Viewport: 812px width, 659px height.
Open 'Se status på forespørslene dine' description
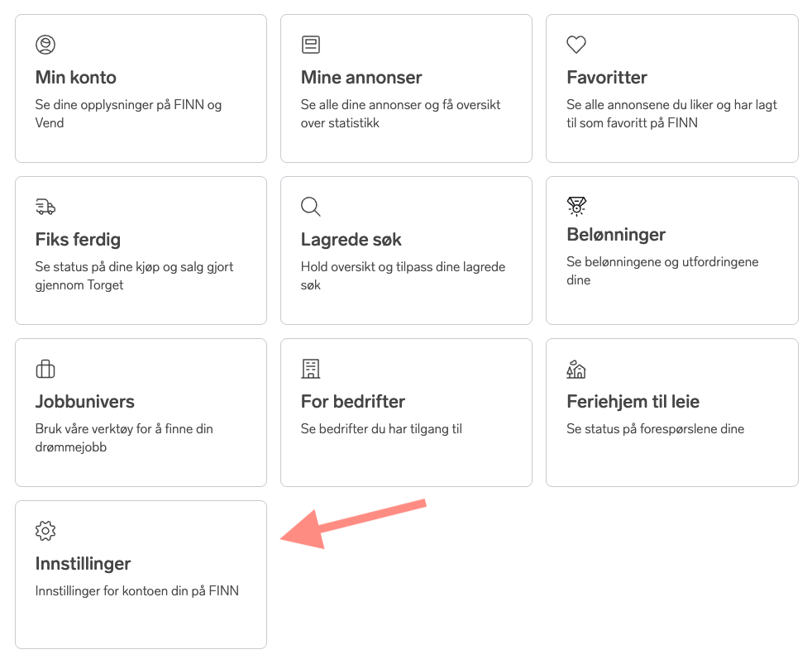[x=656, y=428]
